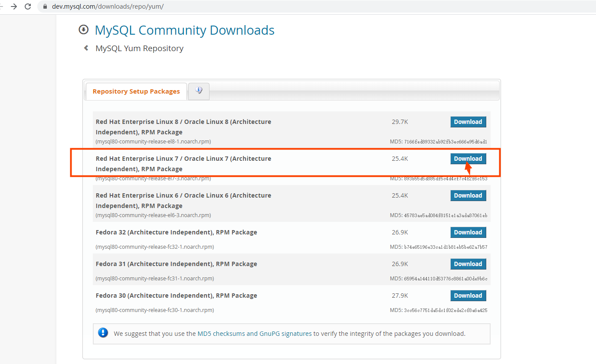Download the Red Hat Enterprise Linux 7 package

pos(468,159)
